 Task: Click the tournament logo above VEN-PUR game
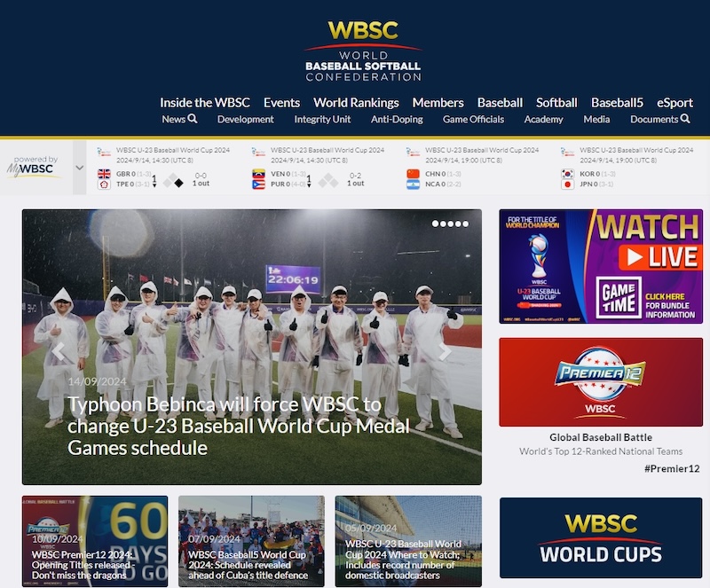coord(258,152)
